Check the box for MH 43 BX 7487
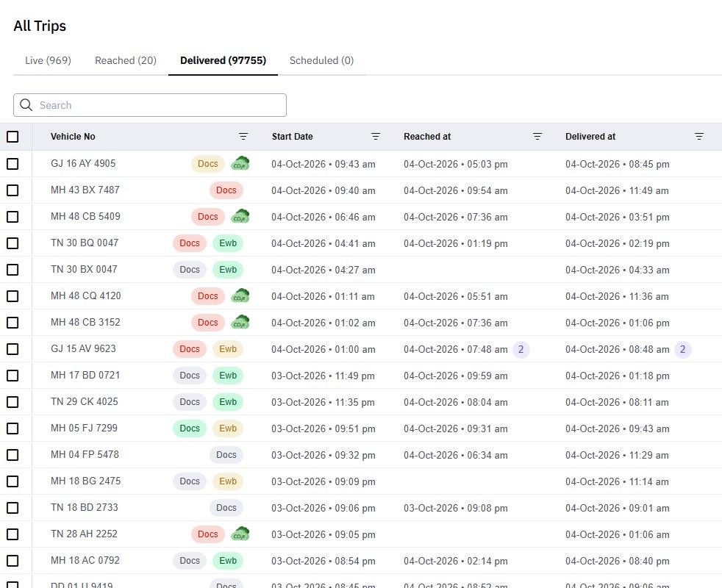Screen dimensions: 722x588 [13, 190]
